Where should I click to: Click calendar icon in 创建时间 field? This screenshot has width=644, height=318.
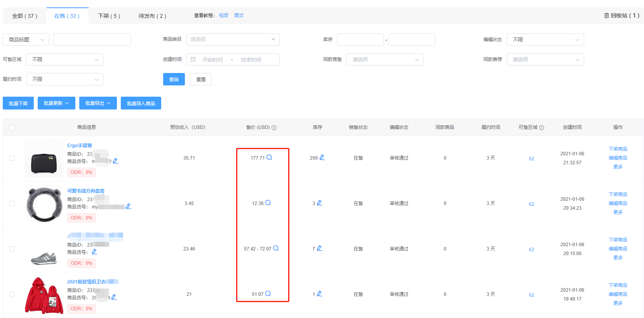pyautogui.click(x=193, y=59)
